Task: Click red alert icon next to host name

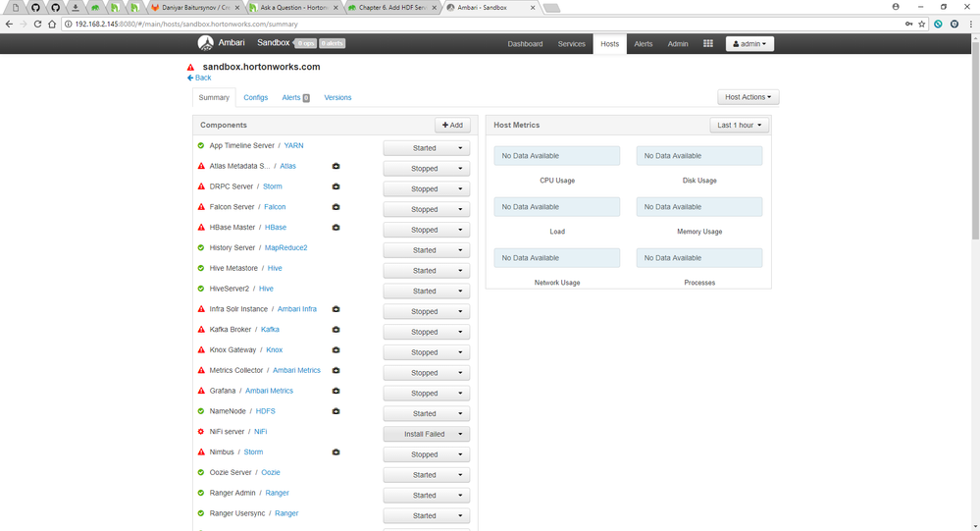Action: pyautogui.click(x=190, y=67)
